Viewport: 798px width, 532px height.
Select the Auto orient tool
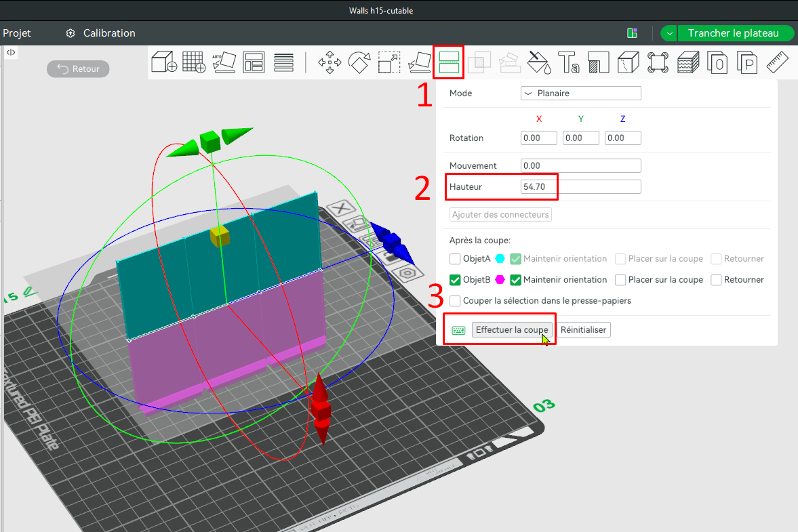[224, 62]
